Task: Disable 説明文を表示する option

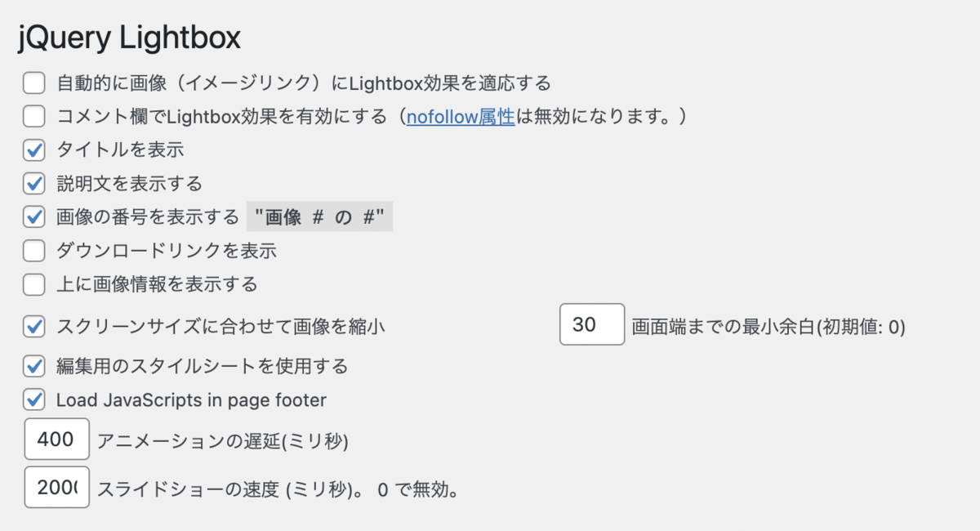Action: (33, 183)
